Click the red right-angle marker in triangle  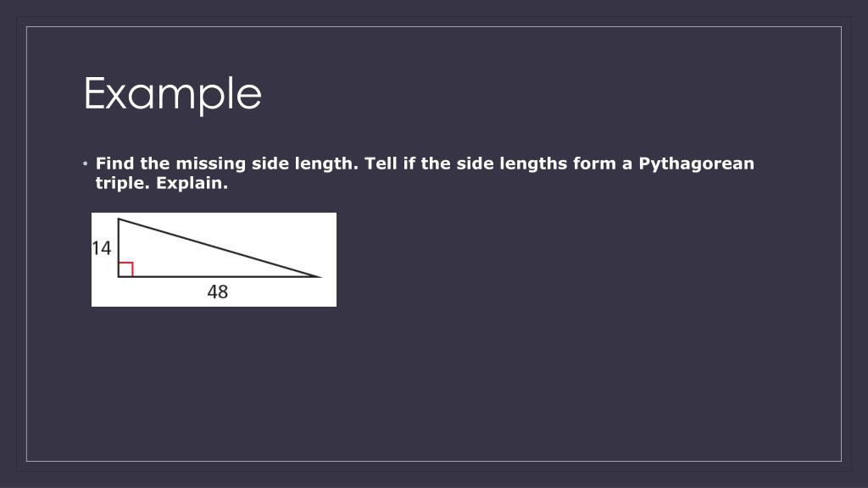[x=126, y=269]
